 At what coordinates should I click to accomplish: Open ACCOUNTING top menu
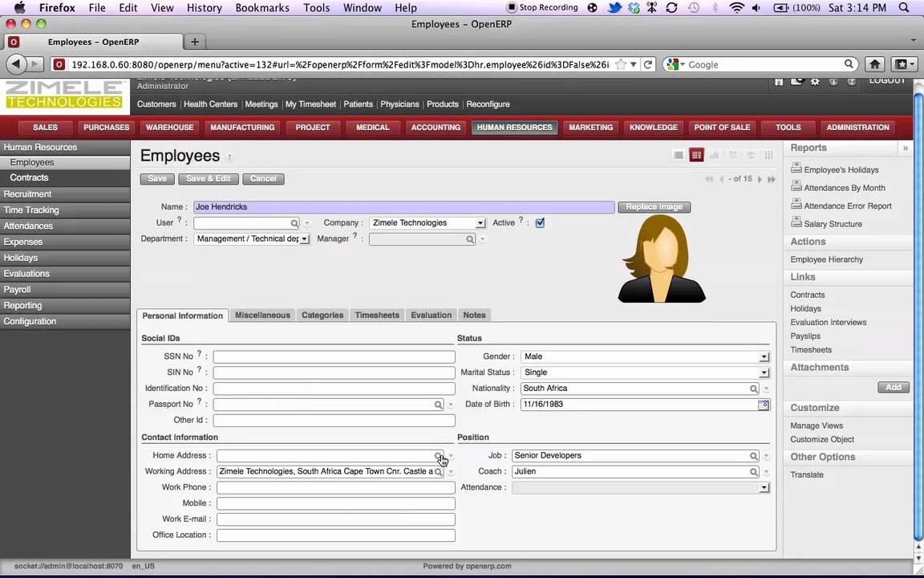pyautogui.click(x=436, y=128)
